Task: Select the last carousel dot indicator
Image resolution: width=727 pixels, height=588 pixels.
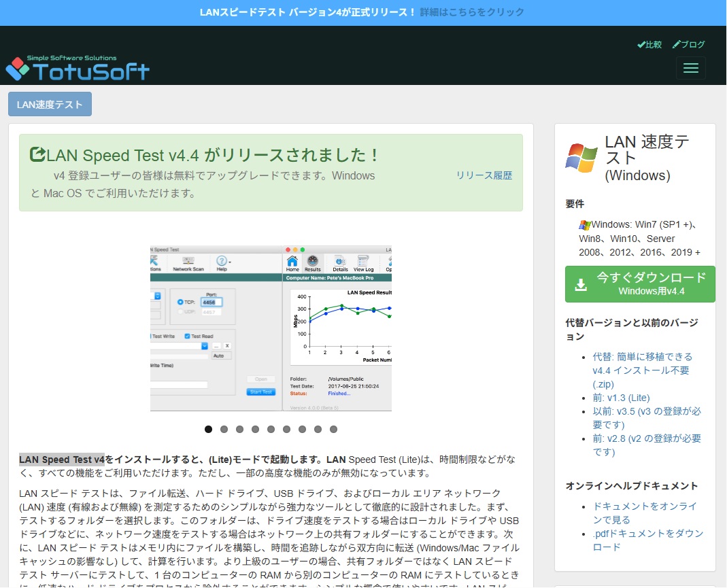Action: [333, 429]
